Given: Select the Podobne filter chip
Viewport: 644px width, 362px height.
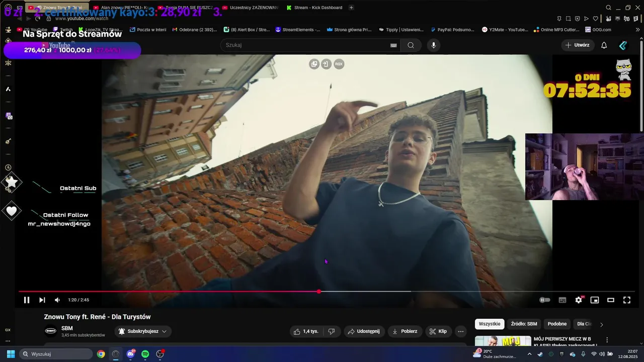Looking at the screenshot, I should (557, 324).
